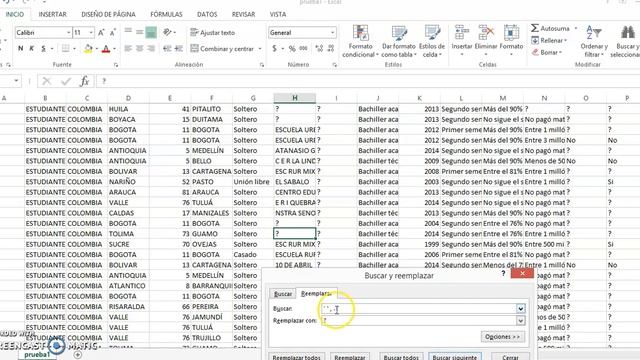
Task: Align text to the middle
Action: click(140, 32)
